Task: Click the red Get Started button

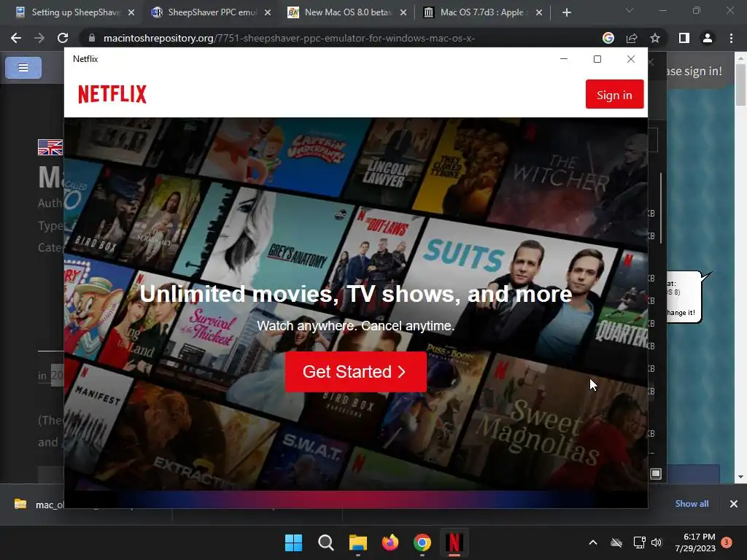Action: coord(355,372)
